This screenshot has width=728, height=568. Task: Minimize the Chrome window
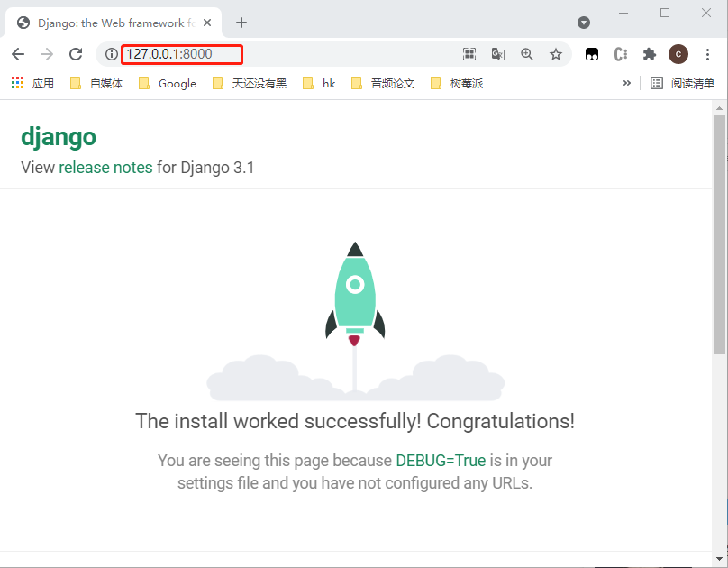pyautogui.click(x=623, y=13)
